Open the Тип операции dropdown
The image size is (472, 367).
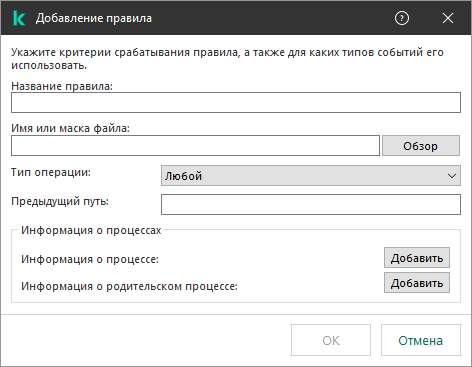[311, 175]
